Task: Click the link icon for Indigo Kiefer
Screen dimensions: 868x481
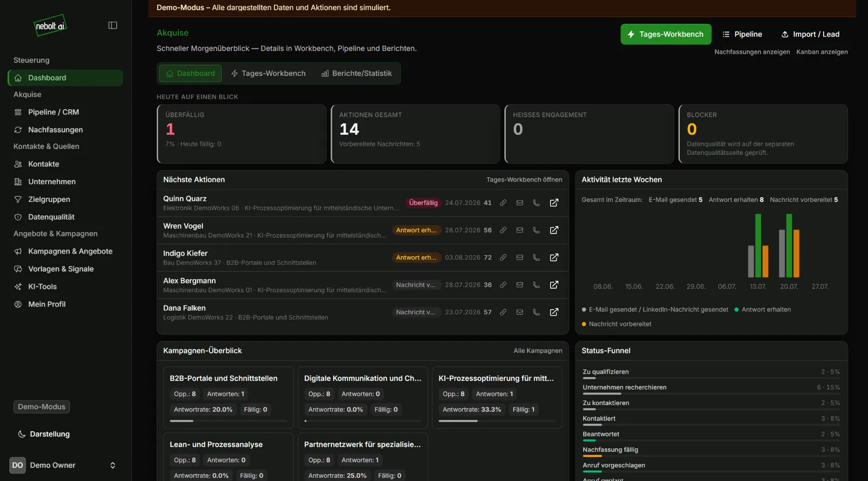Action: (503, 257)
